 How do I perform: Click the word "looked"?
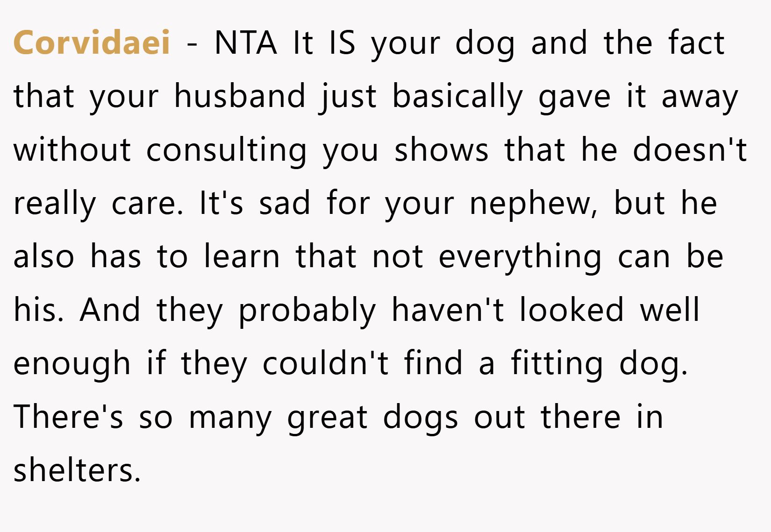571,310
